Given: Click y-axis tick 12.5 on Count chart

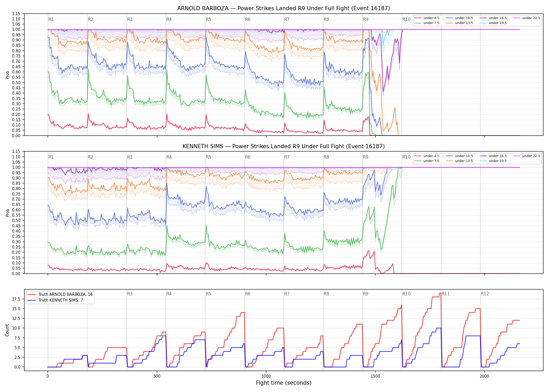Looking at the screenshot, I should point(16,318).
